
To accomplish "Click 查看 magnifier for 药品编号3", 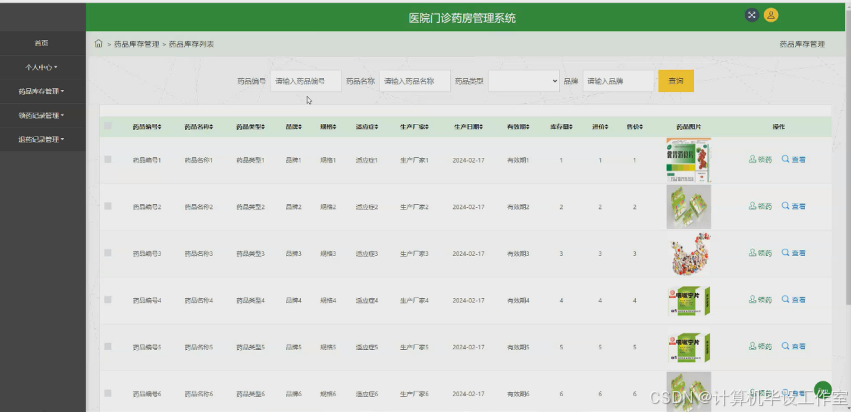I will point(785,253).
